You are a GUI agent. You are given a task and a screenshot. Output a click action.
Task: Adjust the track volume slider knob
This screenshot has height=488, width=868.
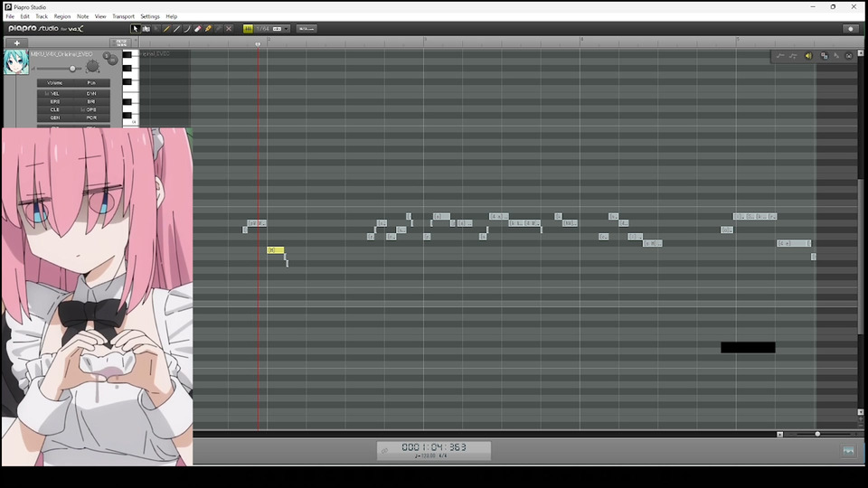coord(72,69)
